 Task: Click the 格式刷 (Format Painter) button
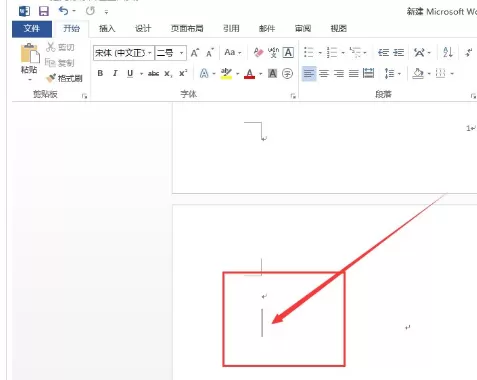(x=64, y=78)
